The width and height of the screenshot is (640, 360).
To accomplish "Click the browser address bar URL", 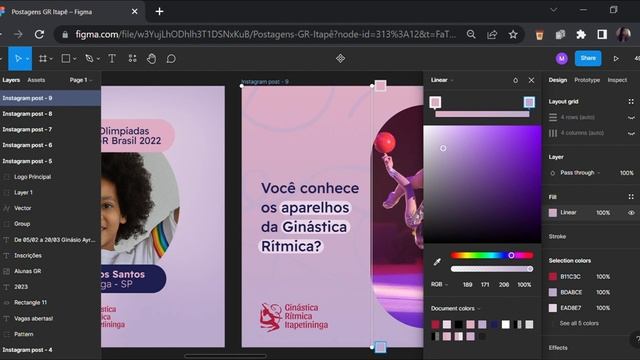I will point(265,35).
